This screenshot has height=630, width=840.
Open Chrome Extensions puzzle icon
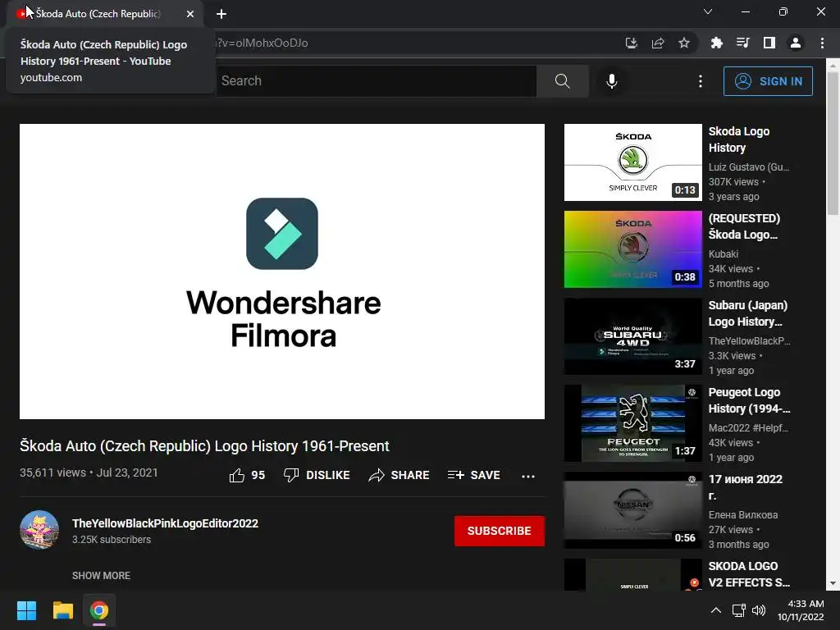[x=716, y=43]
